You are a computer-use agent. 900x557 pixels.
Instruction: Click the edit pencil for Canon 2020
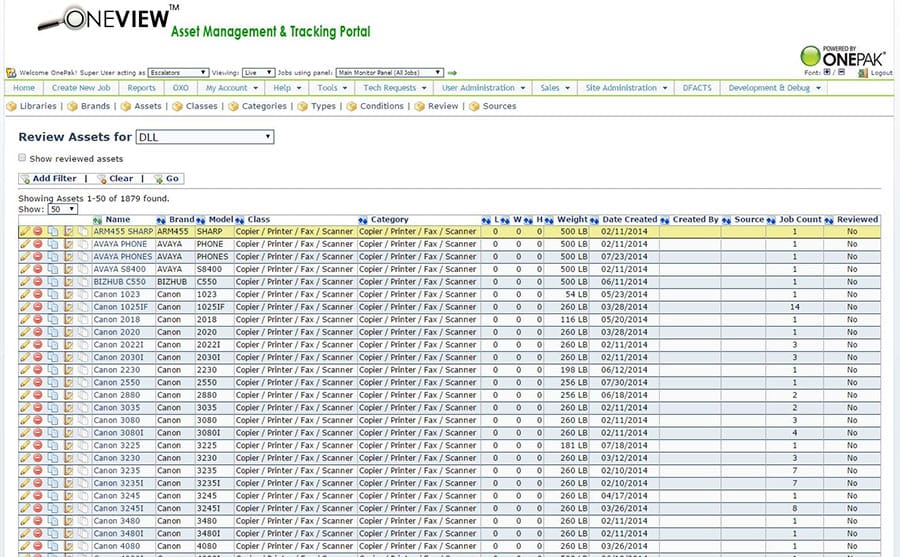click(25, 332)
